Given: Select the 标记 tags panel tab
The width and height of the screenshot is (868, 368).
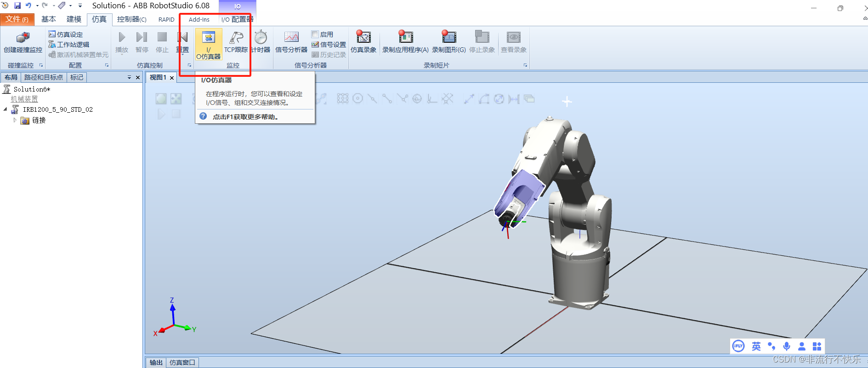Looking at the screenshot, I should click(77, 77).
